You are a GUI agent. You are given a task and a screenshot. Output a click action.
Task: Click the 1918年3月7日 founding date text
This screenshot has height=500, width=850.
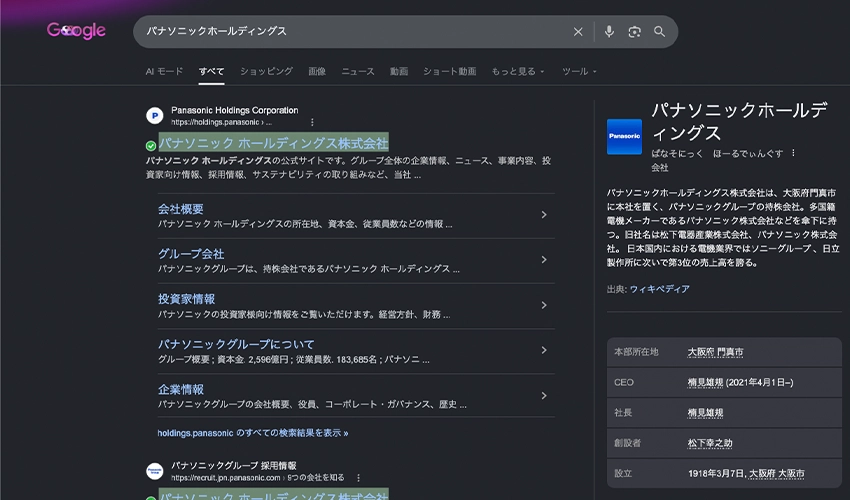pos(716,473)
